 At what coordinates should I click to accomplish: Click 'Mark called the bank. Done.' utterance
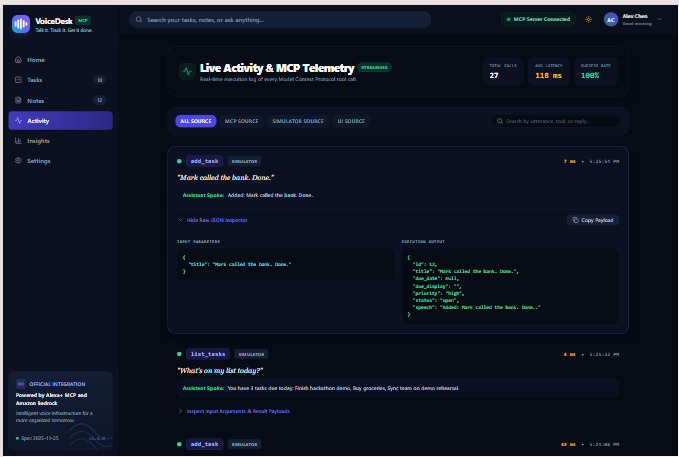click(x=226, y=177)
